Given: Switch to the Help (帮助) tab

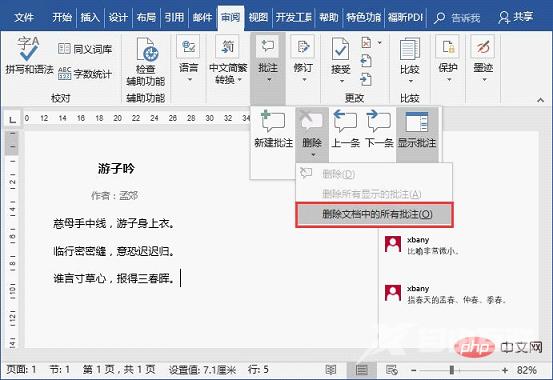Looking at the screenshot, I should point(329,17).
